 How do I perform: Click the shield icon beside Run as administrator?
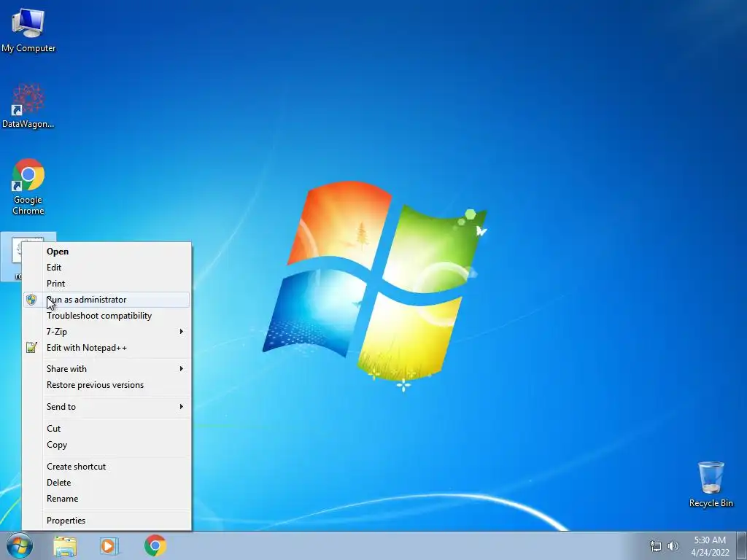tap(31, 300)
